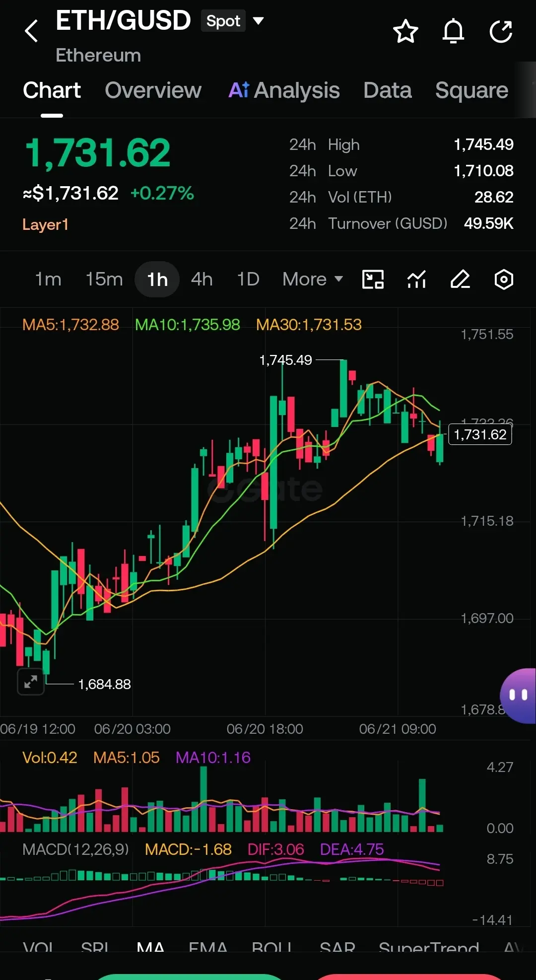Screen dimensions: 536x980
Task: Tap the 24h Vol (ETH) value 28.62
Action: click(x=494, y=197)
